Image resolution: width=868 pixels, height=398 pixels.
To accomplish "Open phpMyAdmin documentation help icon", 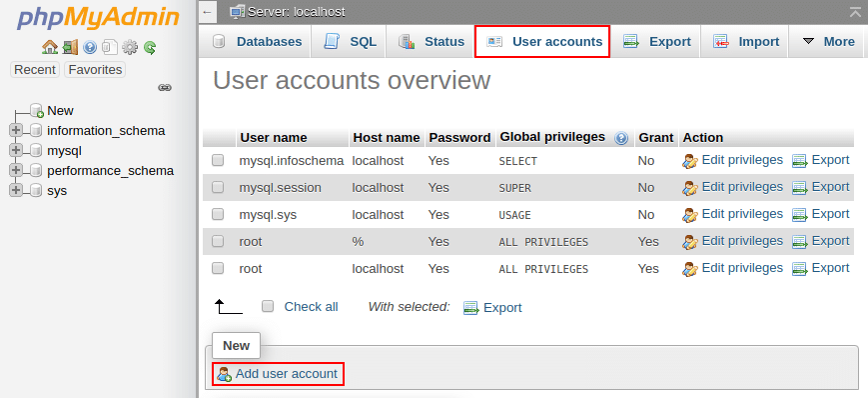I will (90, 47).
